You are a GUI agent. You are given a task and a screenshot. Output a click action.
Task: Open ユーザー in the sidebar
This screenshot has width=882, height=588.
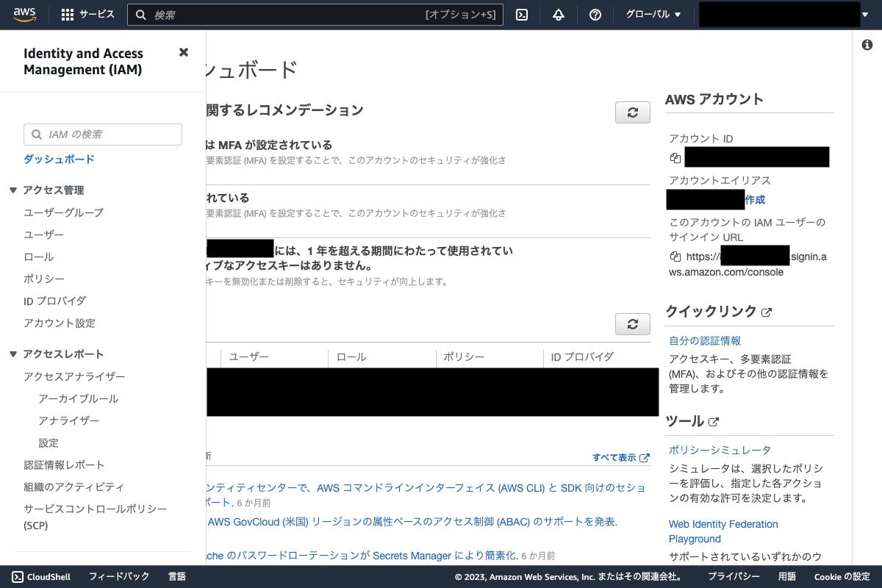coord(44,234)
